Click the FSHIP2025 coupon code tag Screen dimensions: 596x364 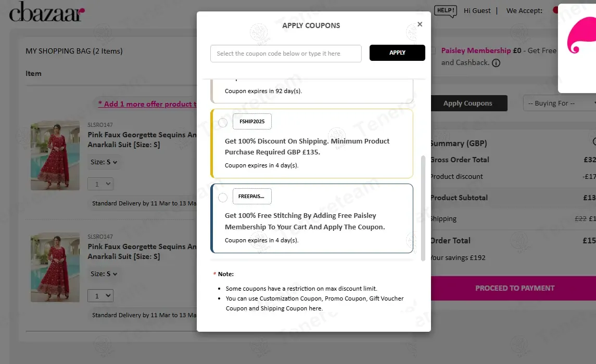tap(252, 122)
